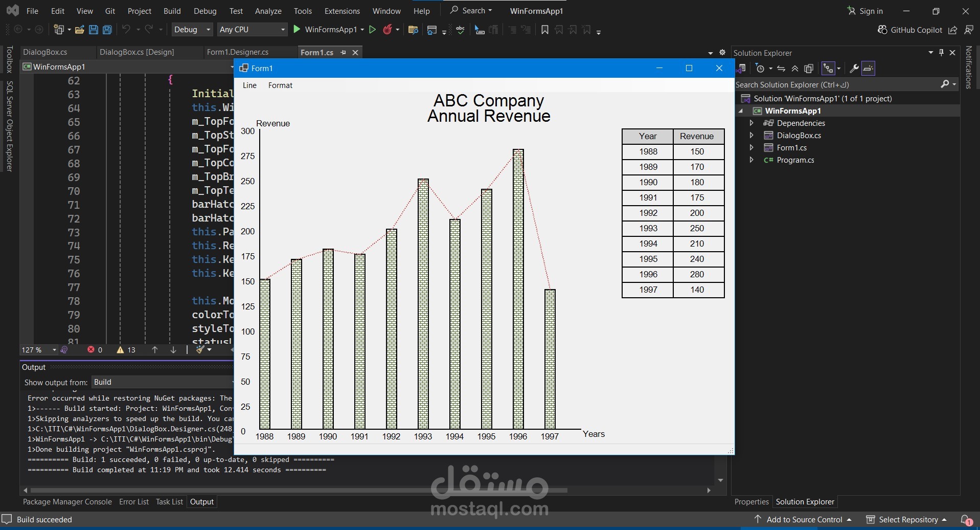
Task: Switch to the Properties tab
Action: click(x=751, y=502)
